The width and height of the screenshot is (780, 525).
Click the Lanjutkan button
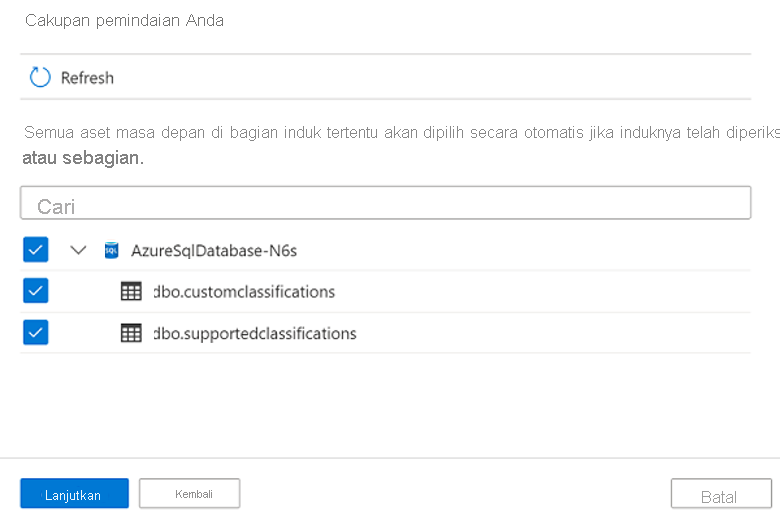(x=75, y=494)
